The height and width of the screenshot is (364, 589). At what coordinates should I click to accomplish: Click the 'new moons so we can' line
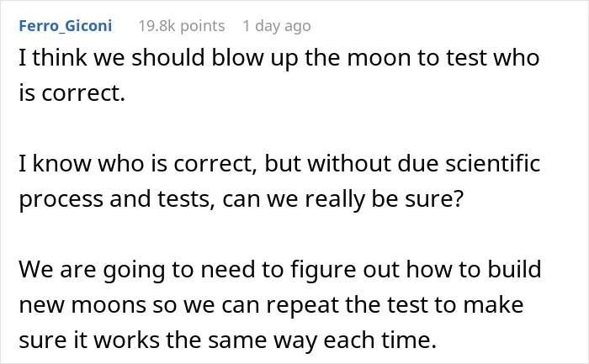point(271,304)
